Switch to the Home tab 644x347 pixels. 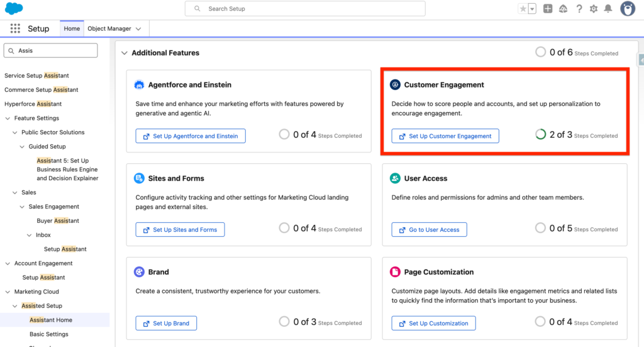pyautogui.click(x=72, y=29)
